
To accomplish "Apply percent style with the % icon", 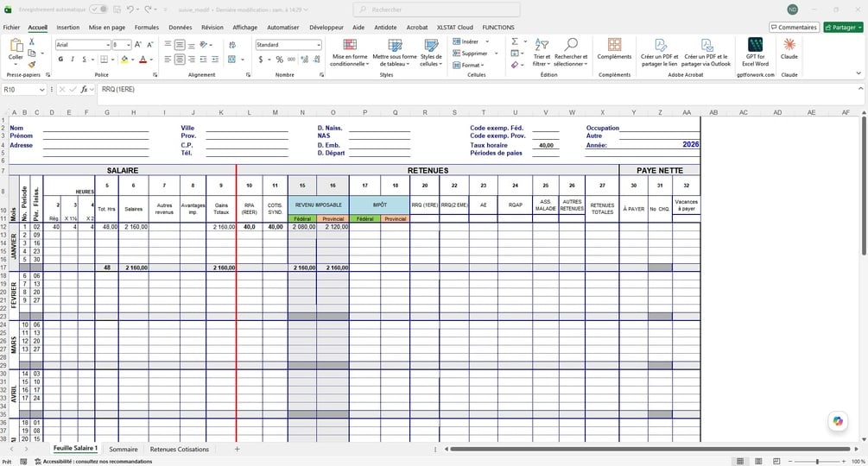I will tap(280, 60).
